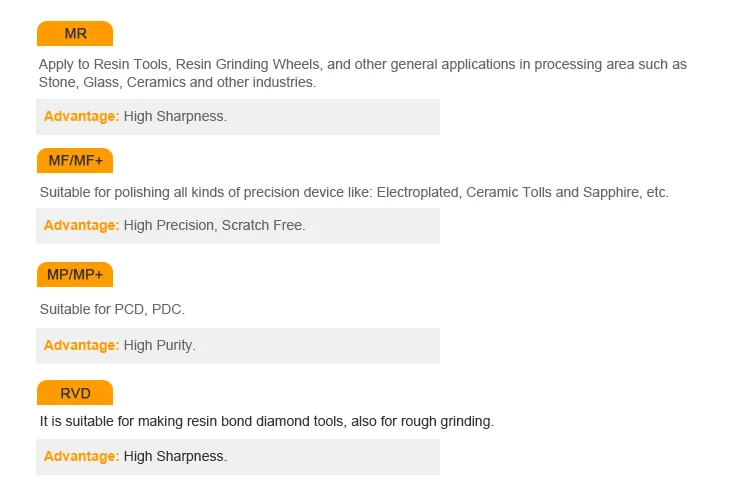Click the MR description about Resin Tools

(363, 73)
